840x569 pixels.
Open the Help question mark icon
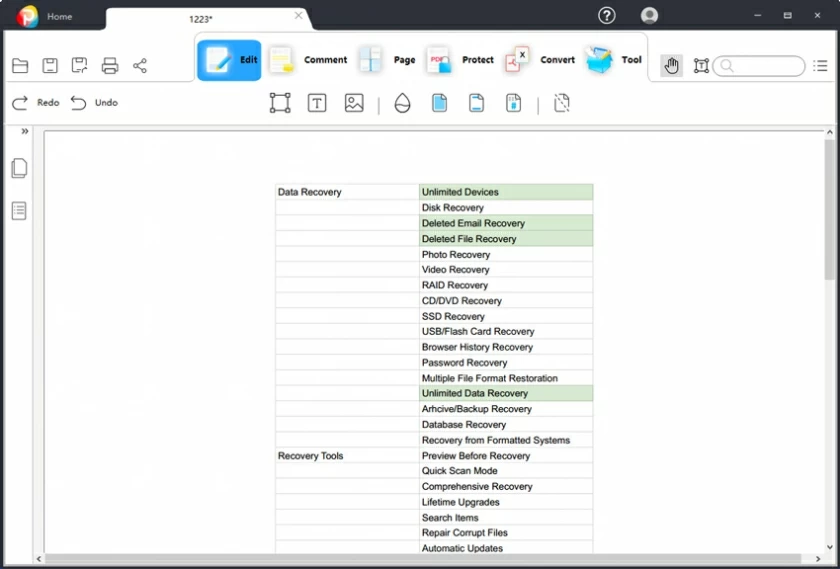tap(606, 16)
